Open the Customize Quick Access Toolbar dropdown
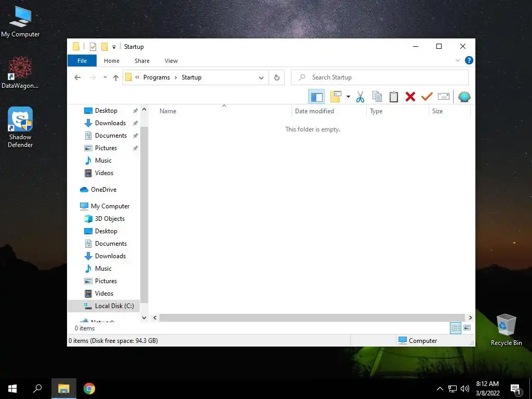 coord(114,47)
